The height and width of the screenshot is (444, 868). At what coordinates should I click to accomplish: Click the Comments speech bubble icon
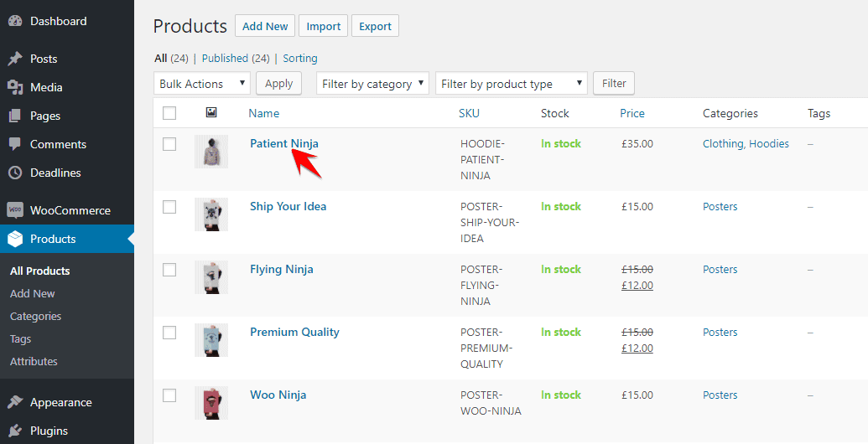[15, 144]
